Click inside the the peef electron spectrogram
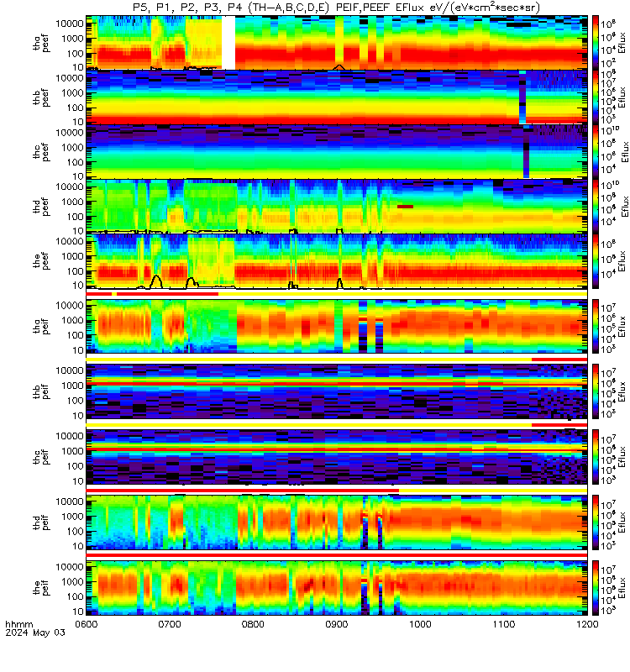 tap(337, 260)
